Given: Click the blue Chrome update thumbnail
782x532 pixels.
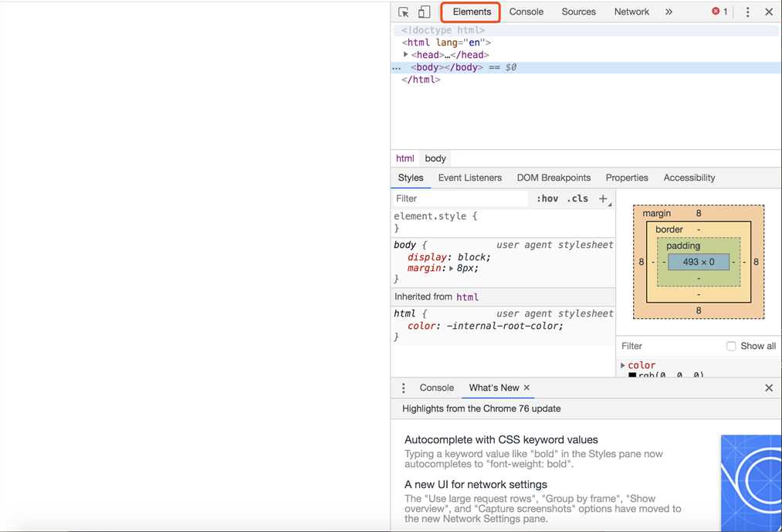Looking at the screenshot, I should click(x=751, y=483).
